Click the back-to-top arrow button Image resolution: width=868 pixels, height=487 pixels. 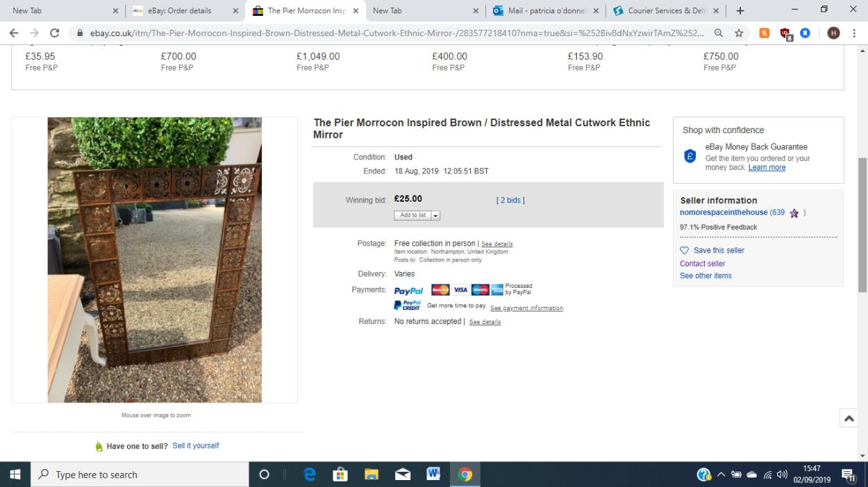[849, 418]
